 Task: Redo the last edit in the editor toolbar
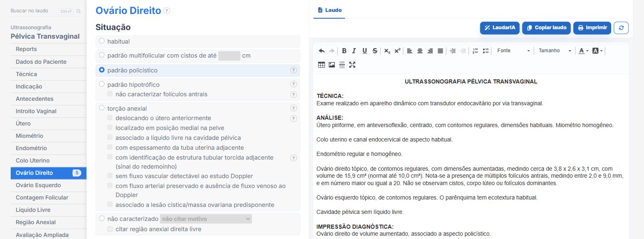(331, 51)
